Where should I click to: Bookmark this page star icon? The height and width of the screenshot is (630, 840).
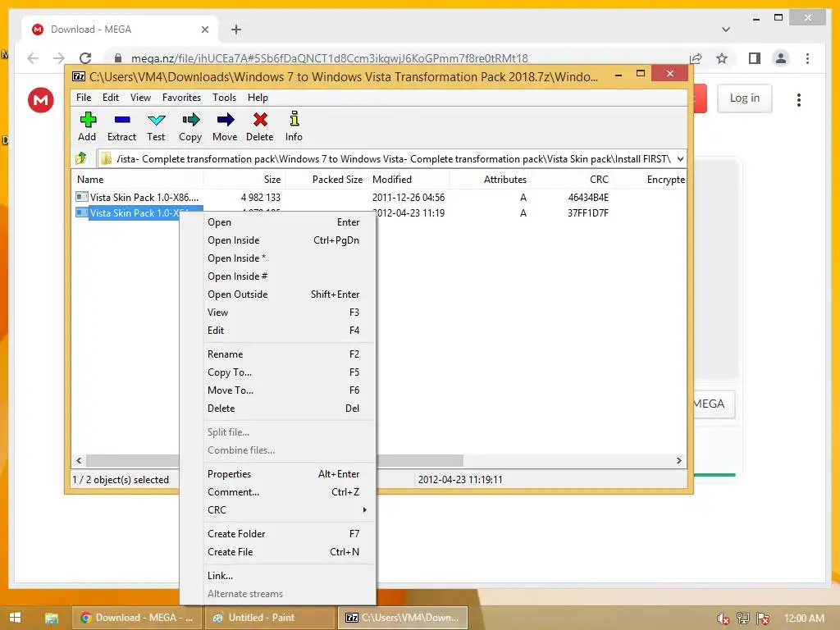coord(722,58)
